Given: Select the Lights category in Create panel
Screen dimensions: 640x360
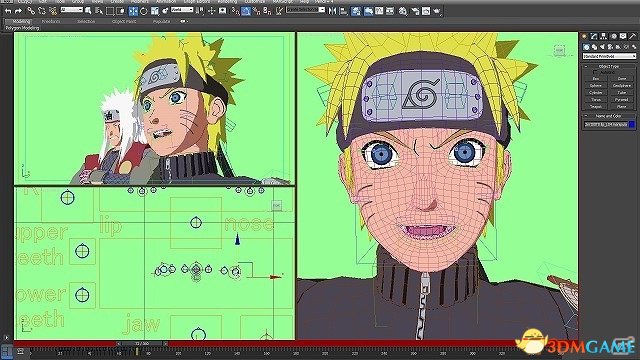Looking at the screenshot, I should pyautogui.click(x=602, y=47).
